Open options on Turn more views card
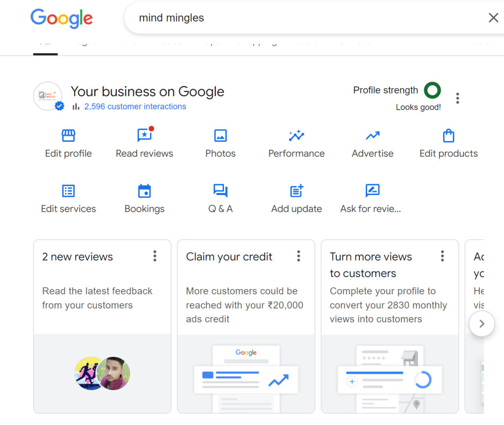The width and height of the screenshot is (504, 425). [x=442, y=256]
